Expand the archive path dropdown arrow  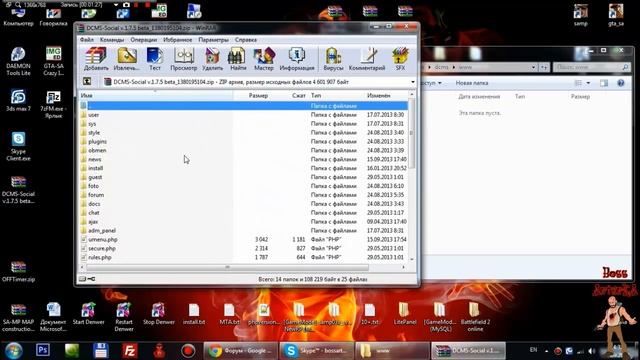(x=413, y=82)
